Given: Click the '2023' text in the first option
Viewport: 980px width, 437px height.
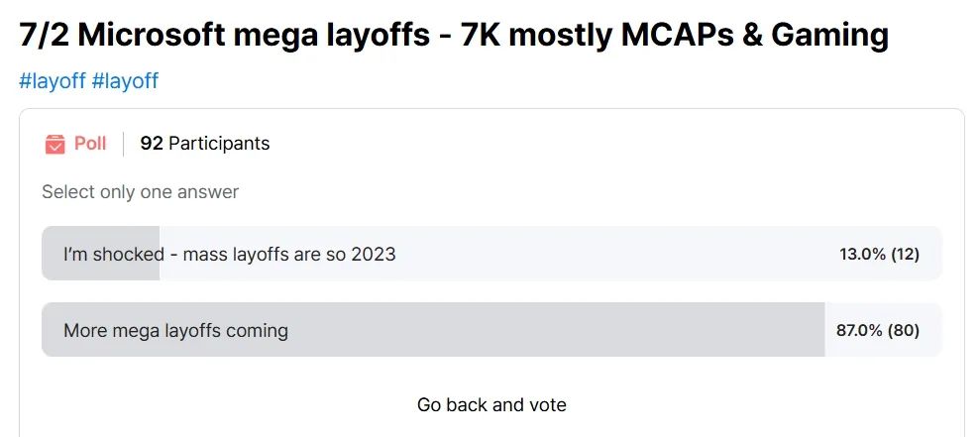Looking at the screenshot, I should coord(374,254).
